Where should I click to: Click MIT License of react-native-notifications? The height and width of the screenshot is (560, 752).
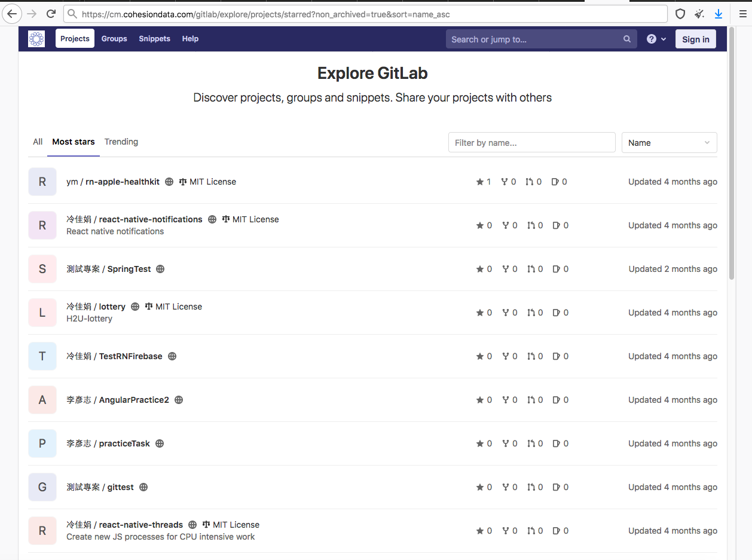255,219
